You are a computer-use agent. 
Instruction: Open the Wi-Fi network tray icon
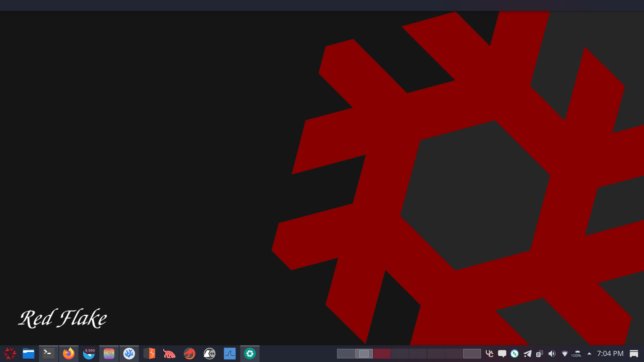point(565,354)
